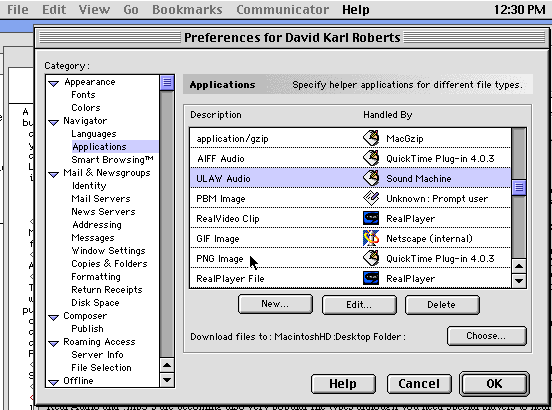Select the Applications category
The height and width of the screenshot is (410, 552).
[x=99, y=147]
